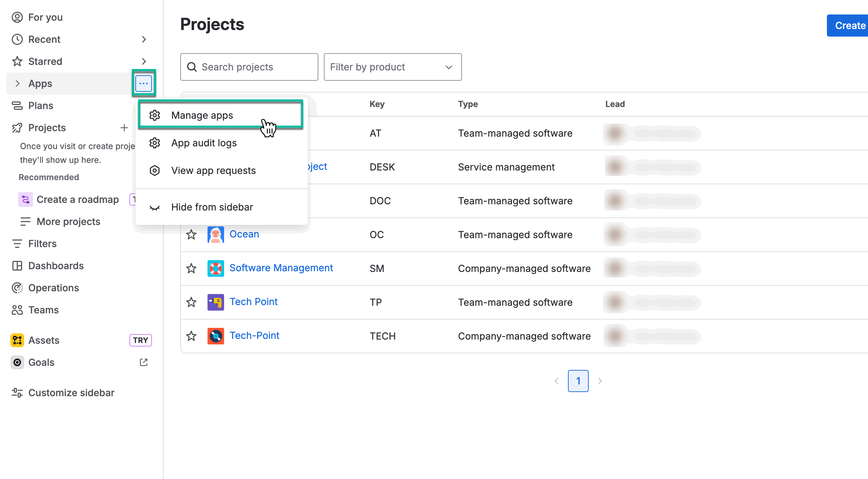This screenshot has height=479, width=868.
Task: Click the Search projects field
Action: 249,67
